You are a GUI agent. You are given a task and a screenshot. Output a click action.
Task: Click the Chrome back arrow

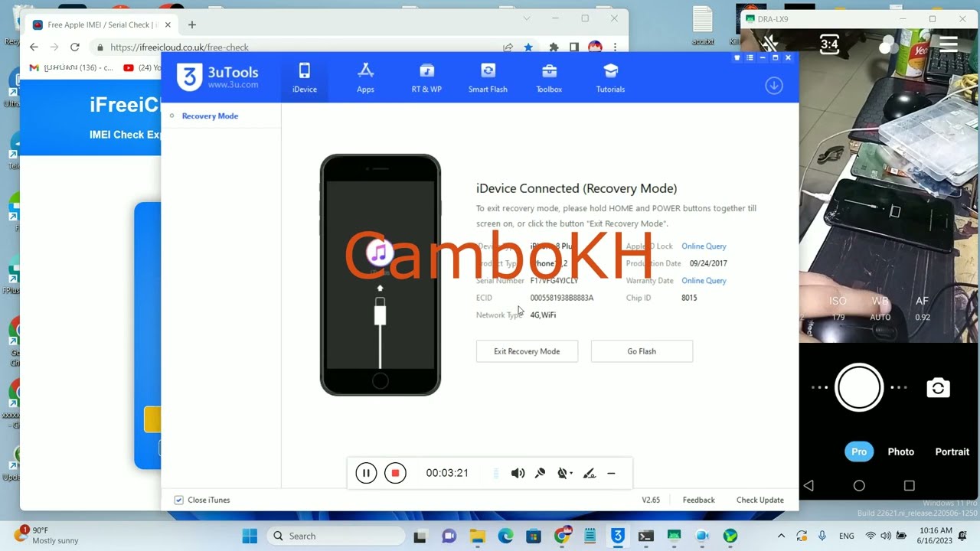34,47
